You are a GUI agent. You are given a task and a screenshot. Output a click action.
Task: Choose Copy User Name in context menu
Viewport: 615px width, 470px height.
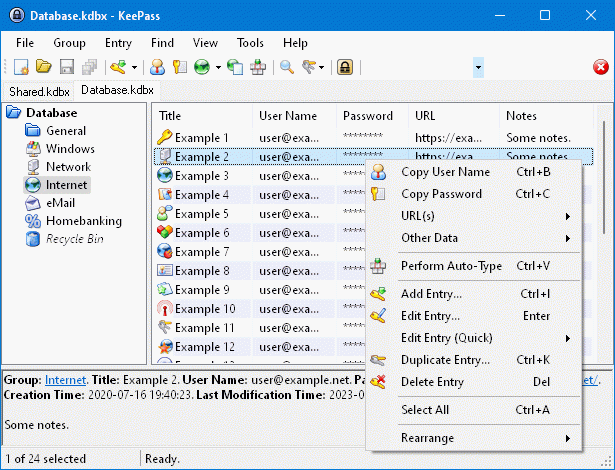[474, 172]
